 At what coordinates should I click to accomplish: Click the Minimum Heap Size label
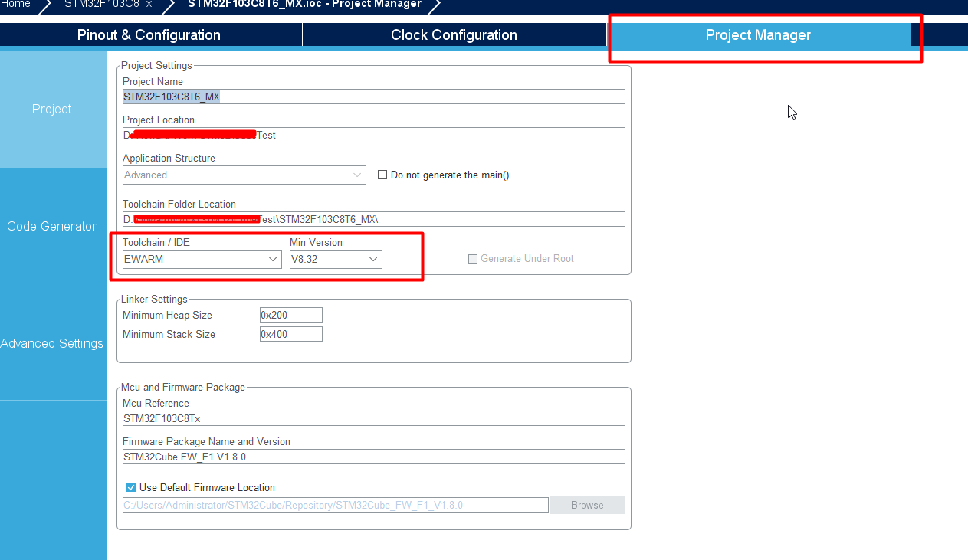167,315
